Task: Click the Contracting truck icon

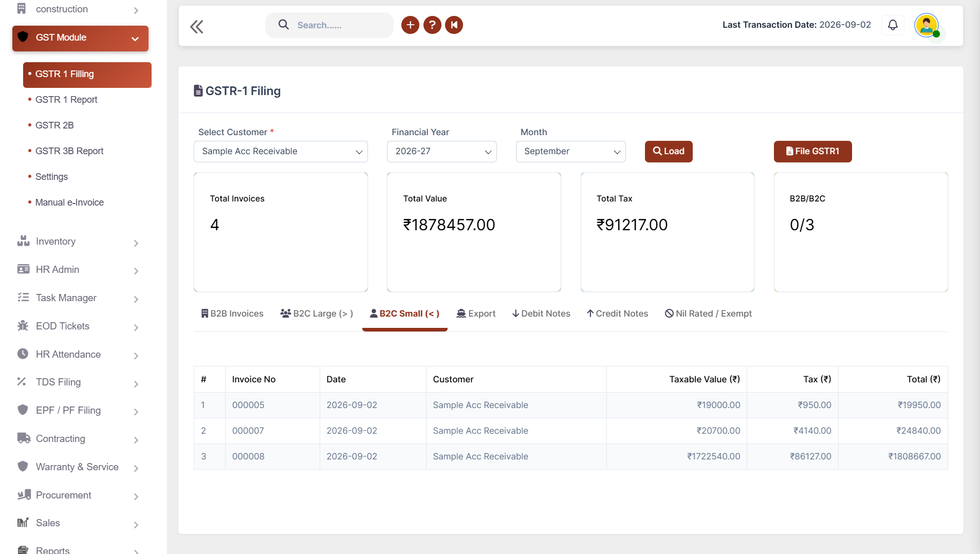Action: click(24, 438)
